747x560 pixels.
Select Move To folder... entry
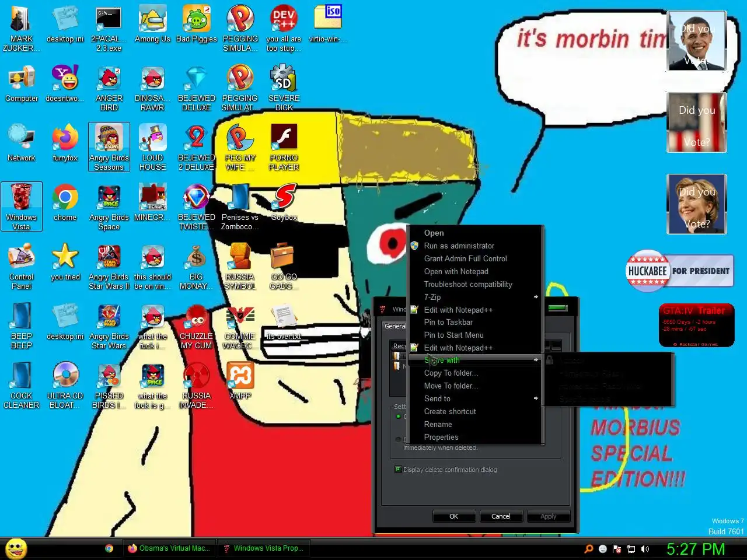(x=474, y=386)
